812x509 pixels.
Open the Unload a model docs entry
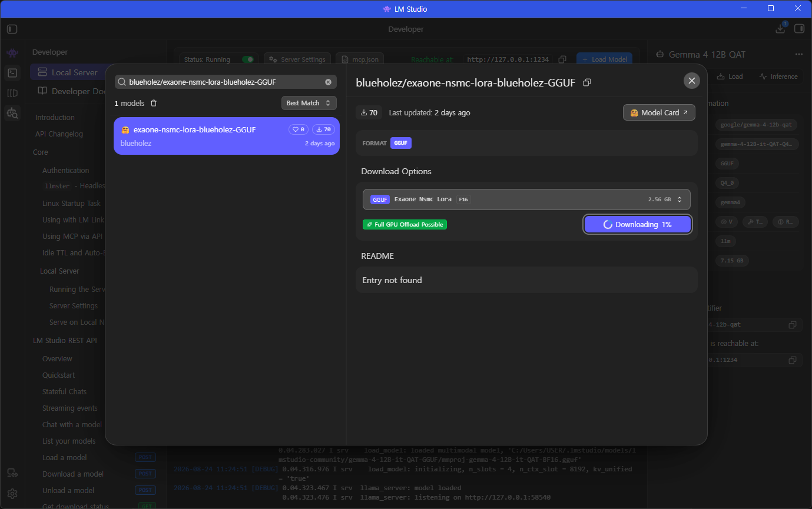(68, 491)
